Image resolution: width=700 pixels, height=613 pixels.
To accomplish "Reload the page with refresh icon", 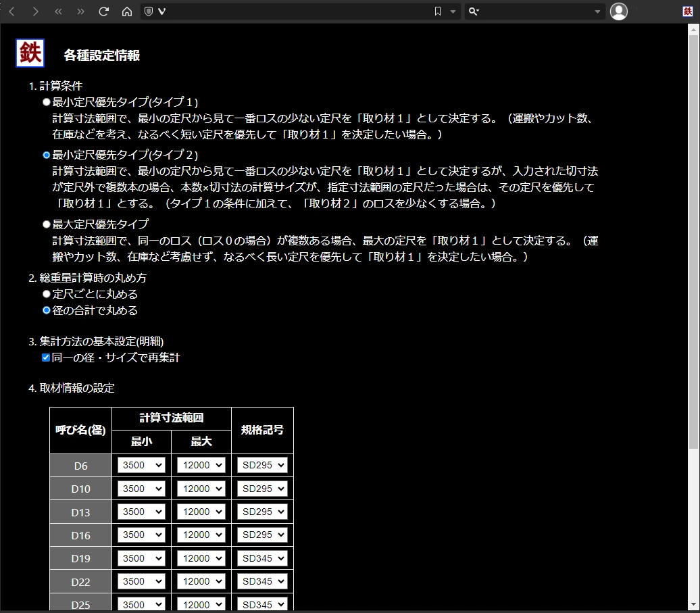I will pos(103,11).
